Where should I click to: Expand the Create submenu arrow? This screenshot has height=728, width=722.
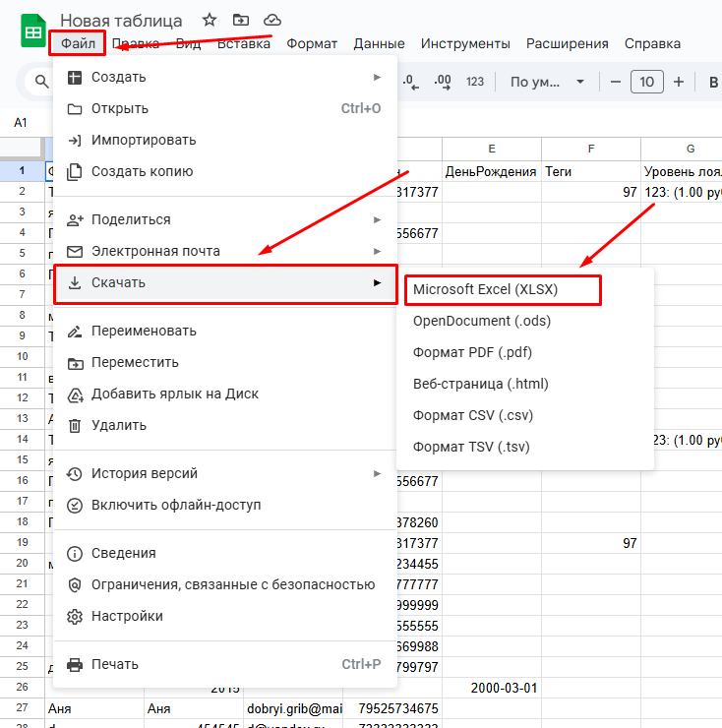(x=377, y=77)
